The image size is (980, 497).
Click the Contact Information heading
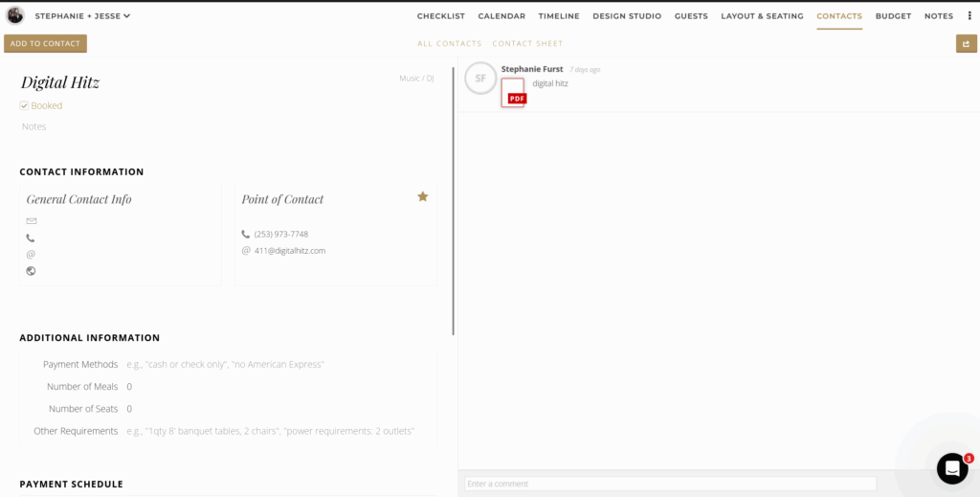point(81,172)
